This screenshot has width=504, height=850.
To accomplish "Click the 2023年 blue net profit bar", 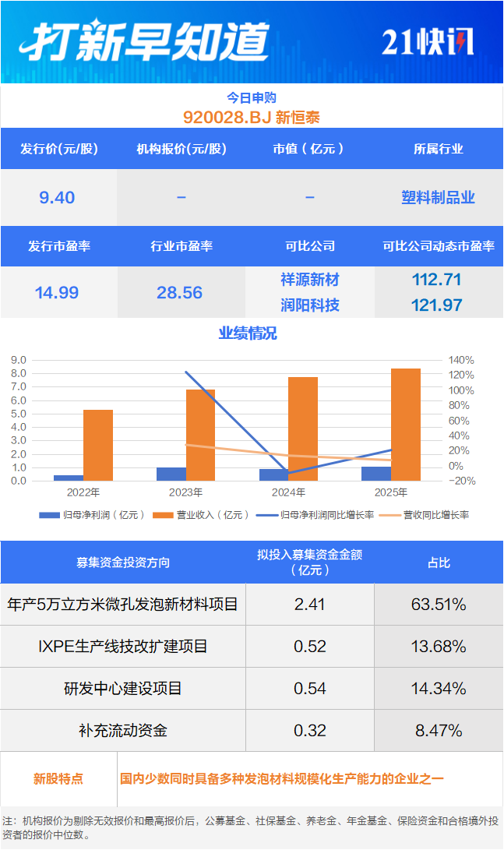I will coord(171,474).
